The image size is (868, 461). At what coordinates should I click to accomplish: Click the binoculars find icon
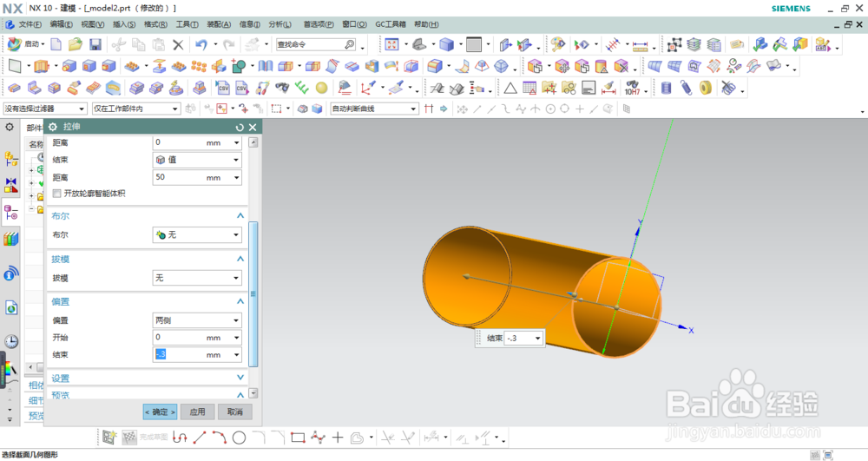click(x=282, y=88)
